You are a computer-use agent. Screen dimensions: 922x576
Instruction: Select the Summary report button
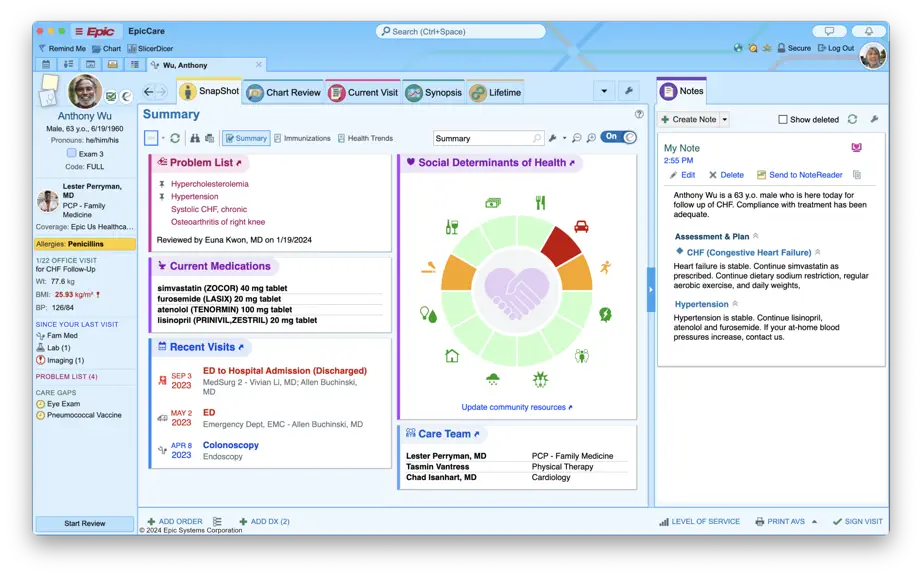pyautogui.click(x=246, y=138)
